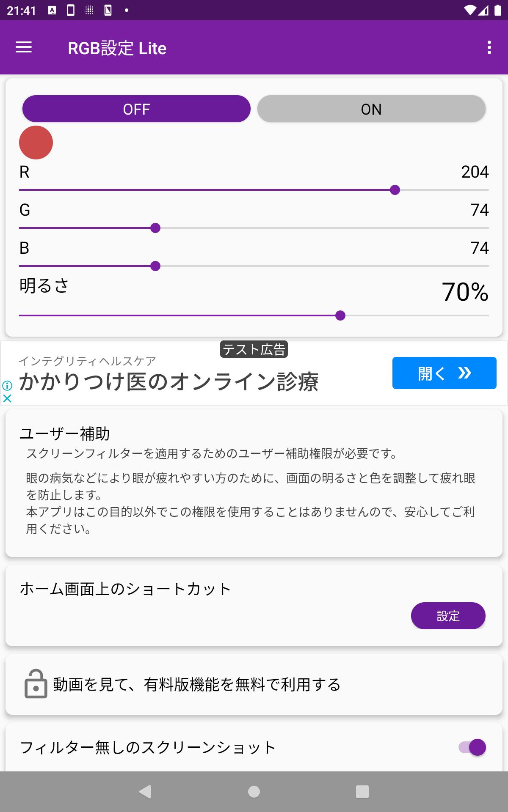
Task: Tap the Android home circle button
Action: coord(254,791)
